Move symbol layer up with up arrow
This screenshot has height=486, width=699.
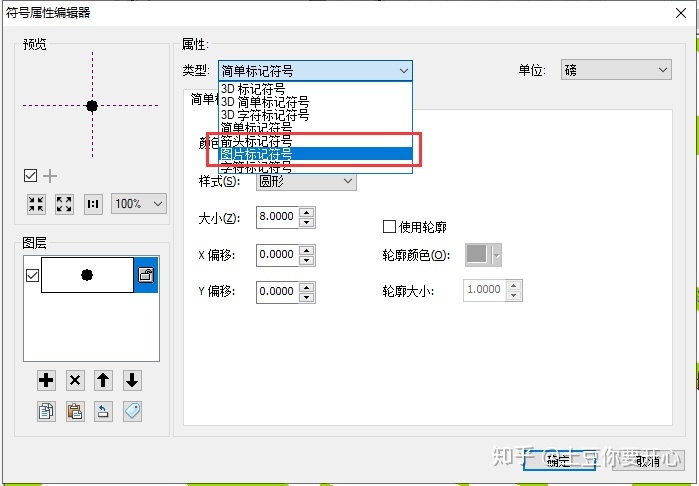103,380
